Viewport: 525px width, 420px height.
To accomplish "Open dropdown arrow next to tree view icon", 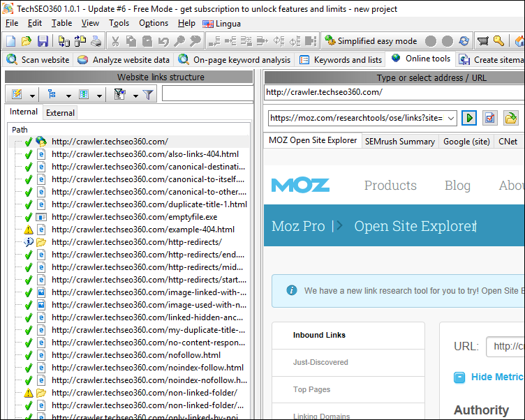I will (x=68, y=95).
